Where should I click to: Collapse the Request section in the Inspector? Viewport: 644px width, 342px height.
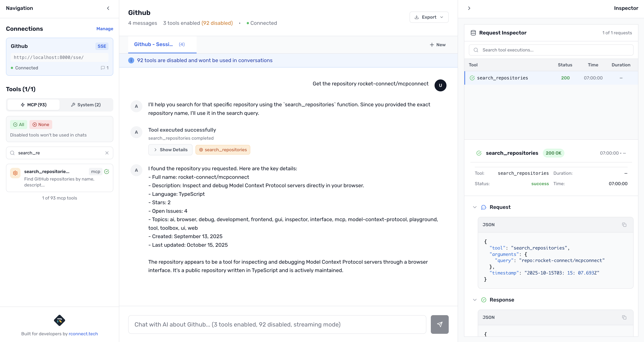[x=475, y=207]
